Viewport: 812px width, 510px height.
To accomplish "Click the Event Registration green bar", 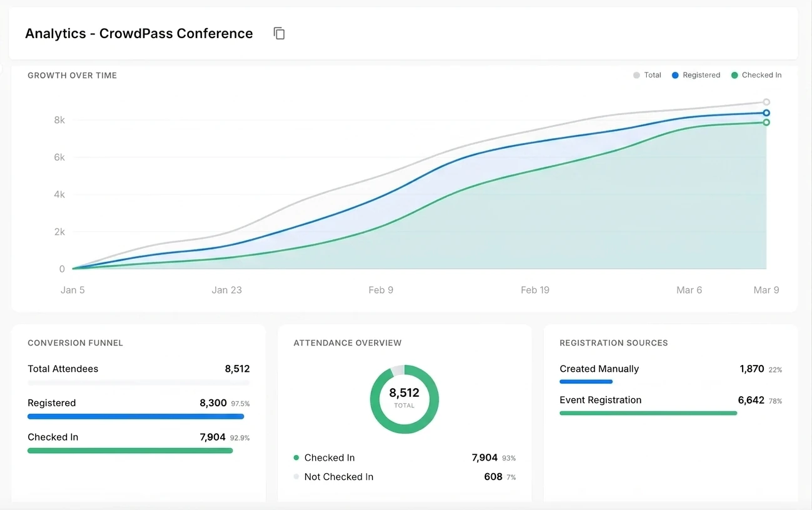I will point(648,413).
